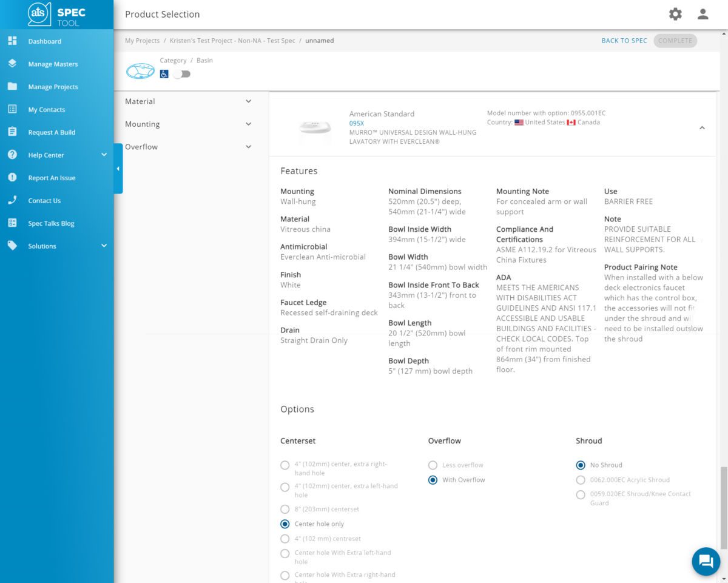Screen dimensions: 728x583
Task: Open the settings gear icon
Action: coord(675,14)
